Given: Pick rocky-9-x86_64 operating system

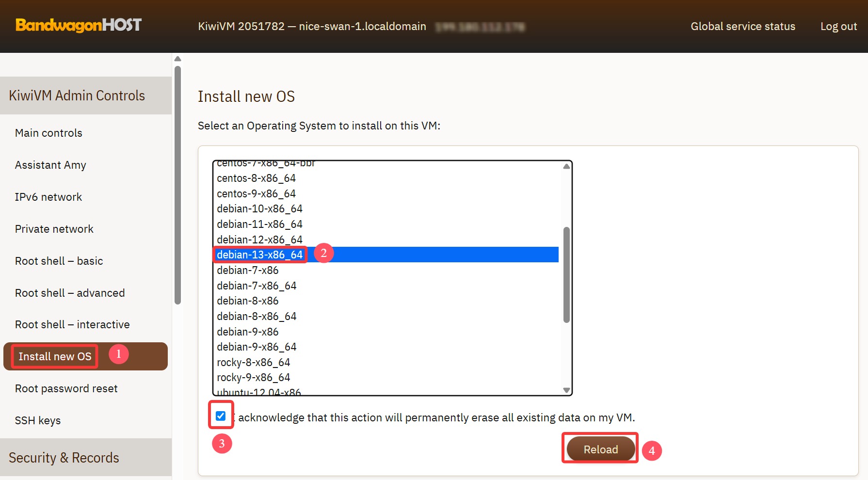Looking at the screenshot, I should 253,377.
